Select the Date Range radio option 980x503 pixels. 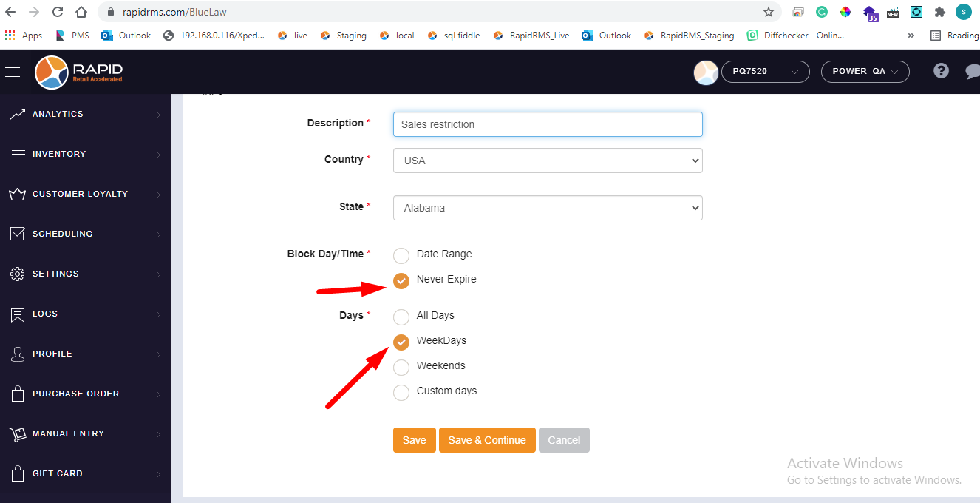point(401,256)
